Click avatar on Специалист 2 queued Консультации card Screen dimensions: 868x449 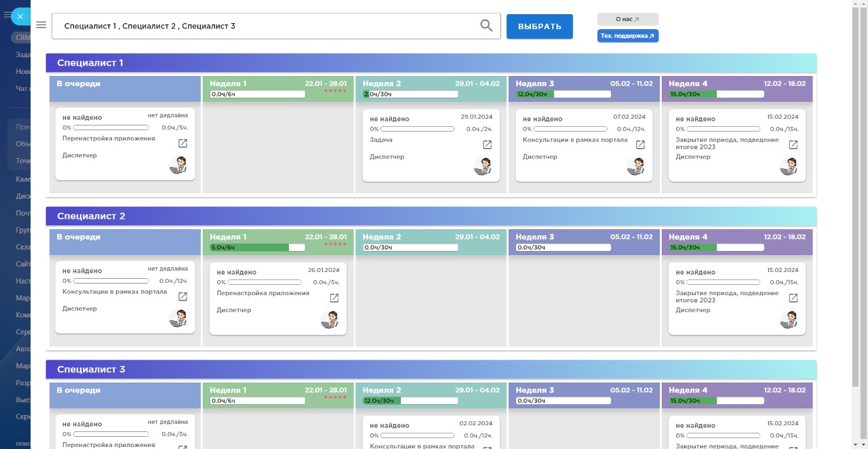(x=178, y=318)
